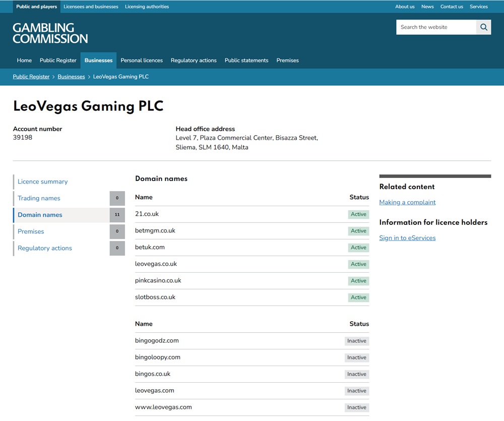504x421 pixels.
Task: Click the slotboss.co.uk domain name
Action: 155,297
